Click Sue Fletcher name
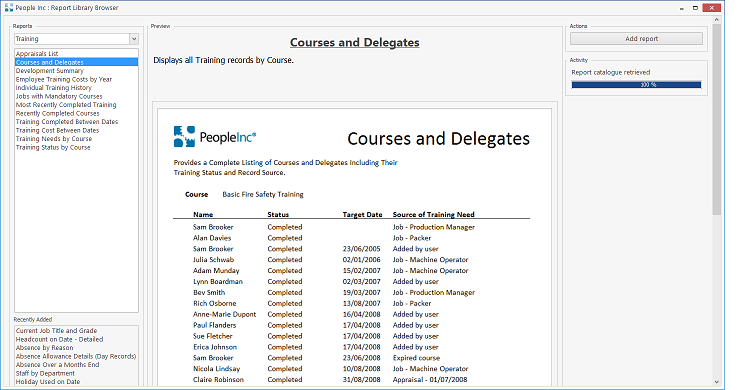Screen dimensions: 750x390 point(212,336)
